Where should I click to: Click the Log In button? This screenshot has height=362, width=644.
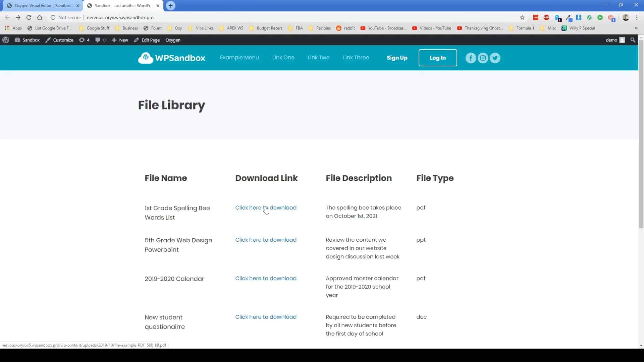(438, 58)
